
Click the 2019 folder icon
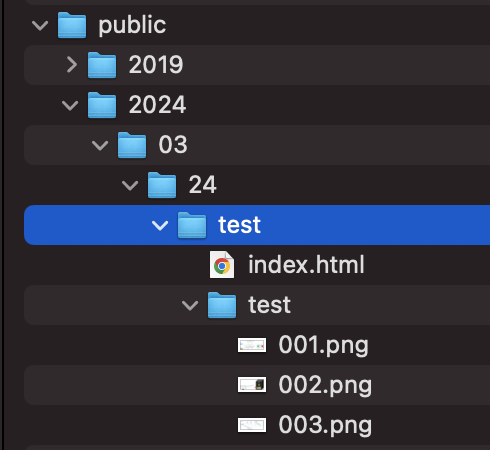click(102, 65)
